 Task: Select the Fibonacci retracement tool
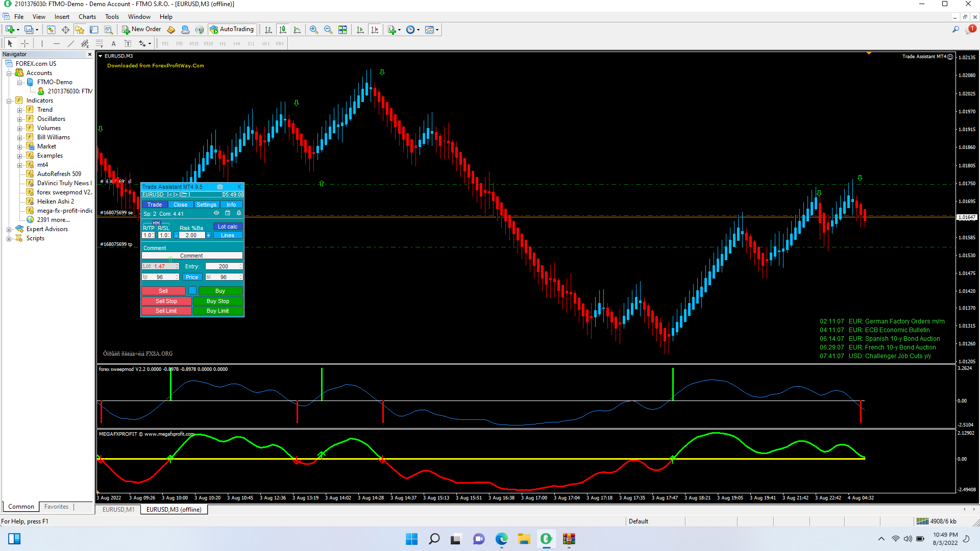[x=100, y=44]
